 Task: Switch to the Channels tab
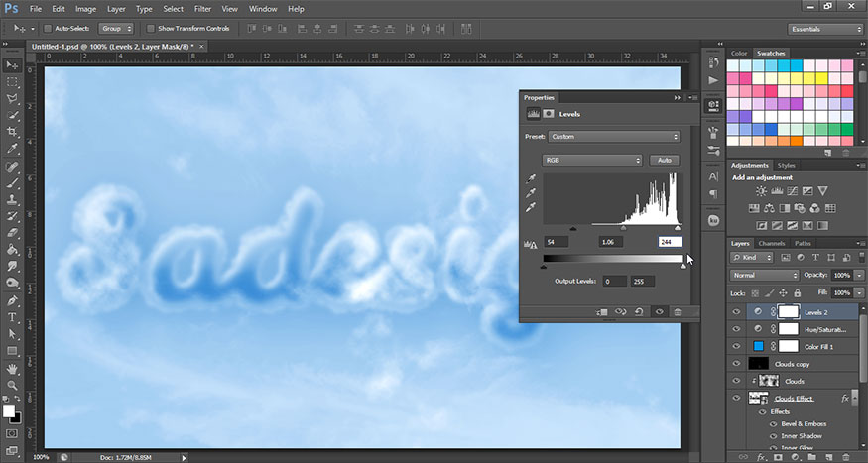coord(771,243)
